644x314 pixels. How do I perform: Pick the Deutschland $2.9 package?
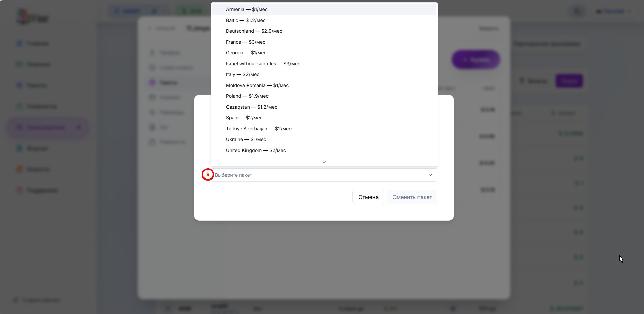tap(254, 31)
